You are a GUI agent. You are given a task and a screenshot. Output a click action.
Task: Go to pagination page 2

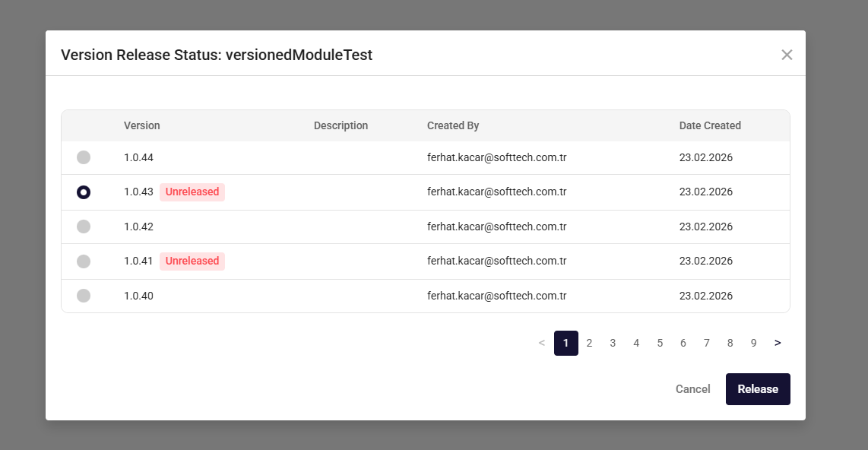(x=589, y=343)
